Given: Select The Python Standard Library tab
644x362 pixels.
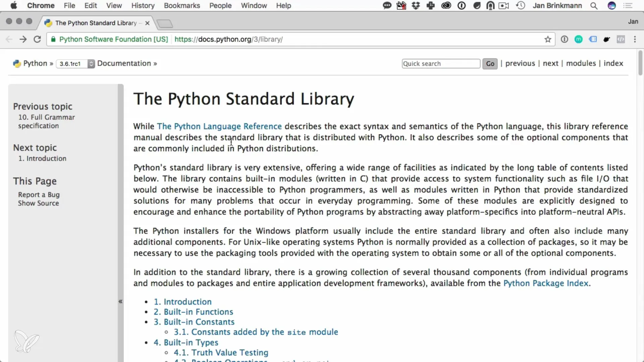Looking at the screenshot, I should (x=96, y=23).
